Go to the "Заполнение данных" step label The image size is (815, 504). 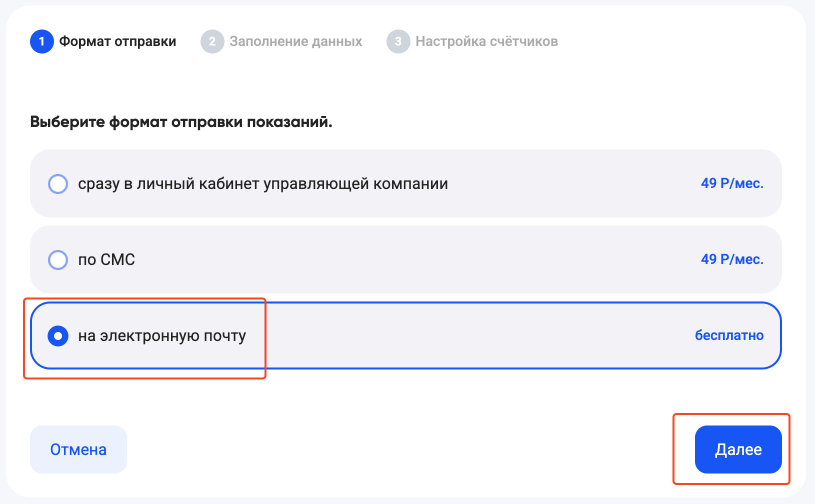(295, 41)
